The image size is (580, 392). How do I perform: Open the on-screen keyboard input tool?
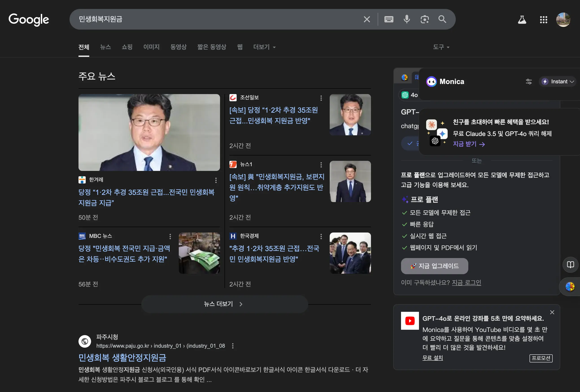click(389, 19)
